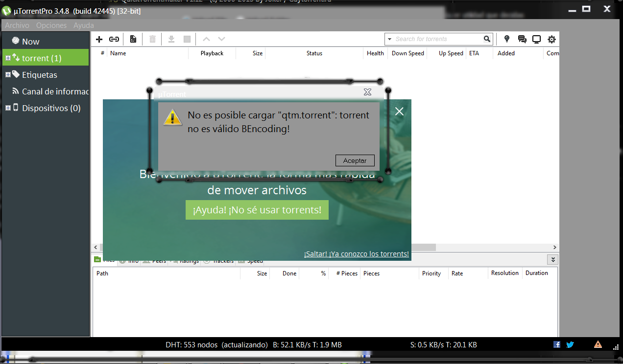
Task: Click the Add Torrent from URL link icon
Action: [x=114, y=39]
